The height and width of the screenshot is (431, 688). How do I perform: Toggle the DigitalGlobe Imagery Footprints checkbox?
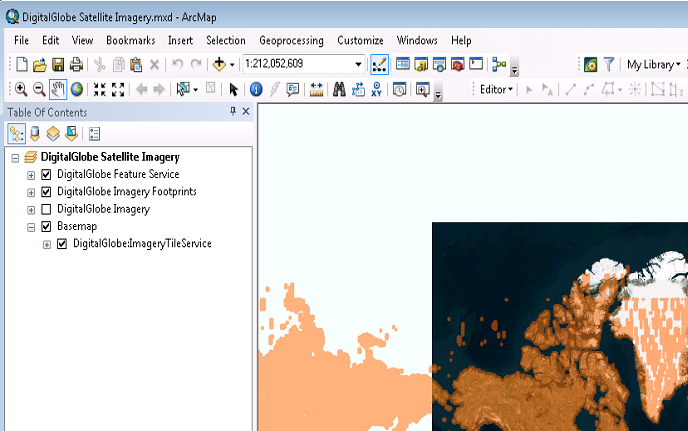pos(46,191)
